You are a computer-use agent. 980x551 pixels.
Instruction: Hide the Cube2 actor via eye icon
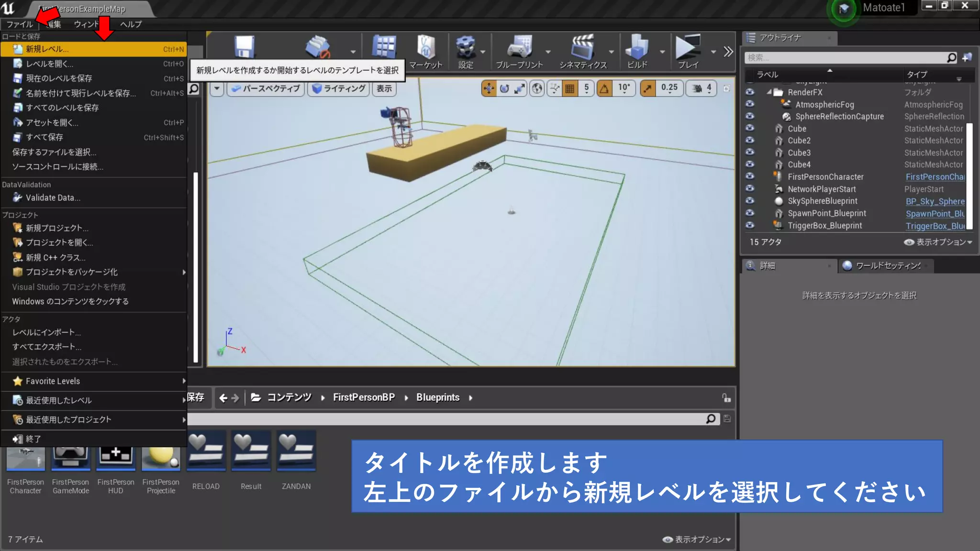[750, 140]
